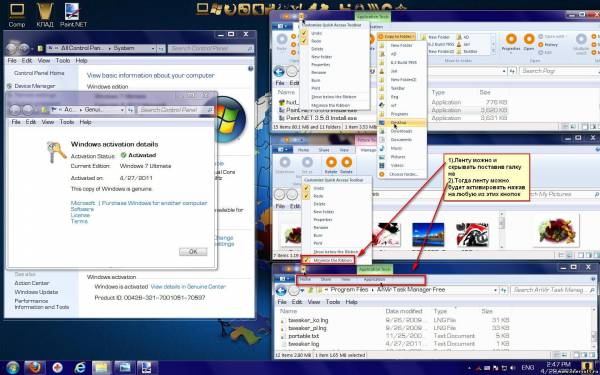
Task: Click the Search Control Panel field in System window
Action: 210,49
